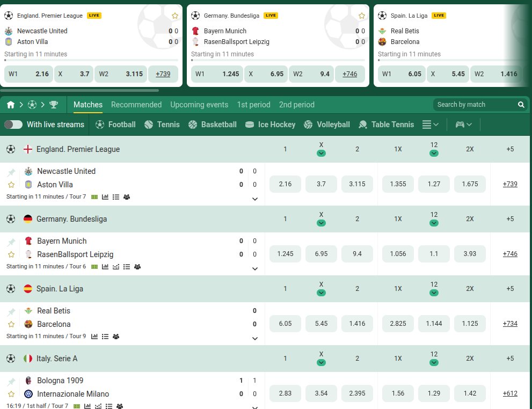This screenshot has height=409, width=532.
Task: Open statistics chart icon for Bayern Munich match
Action: click(x=105, y=267)
